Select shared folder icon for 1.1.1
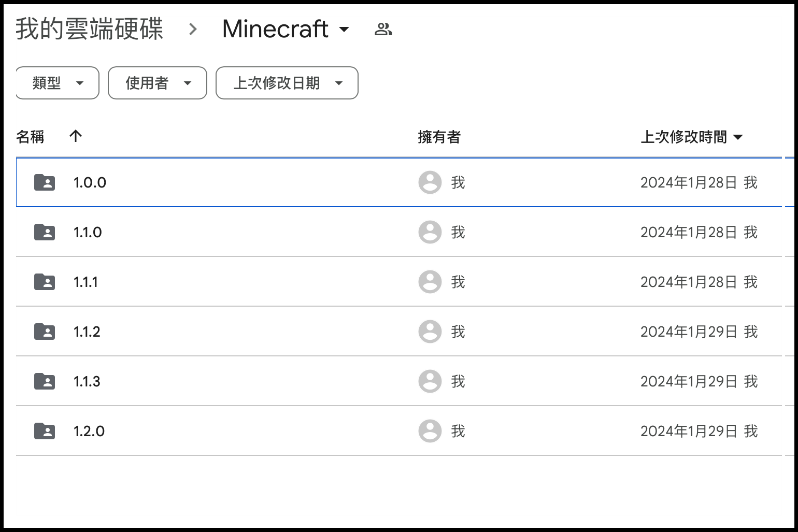Image resolution: width=798 pixels, height=532 pixels. [x=45, y=282]
